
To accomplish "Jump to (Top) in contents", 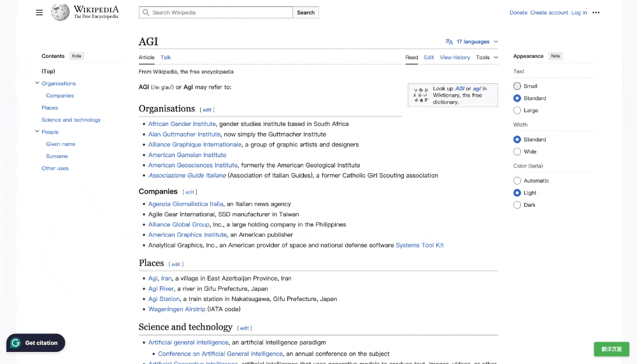I will (48, 71).
